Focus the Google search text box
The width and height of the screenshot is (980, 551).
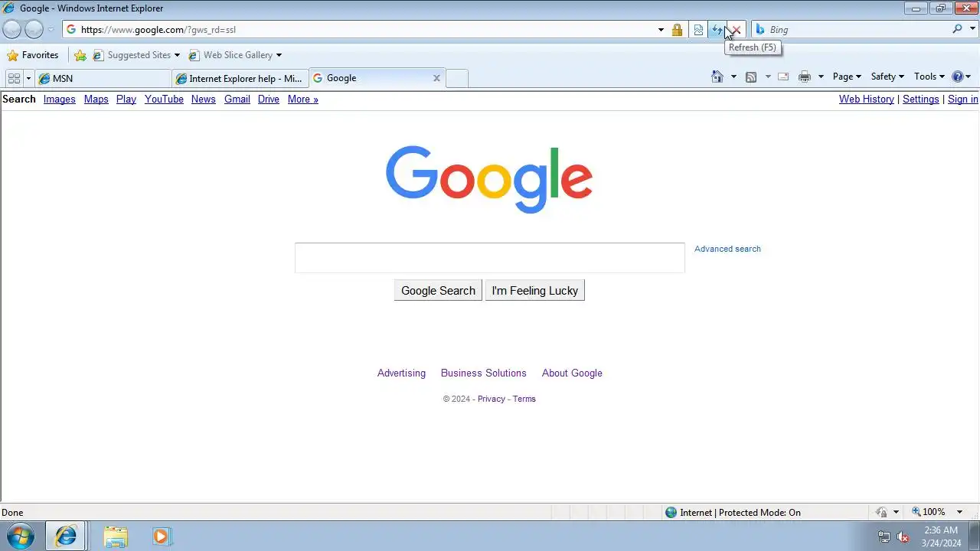click(x=490, y=258)
